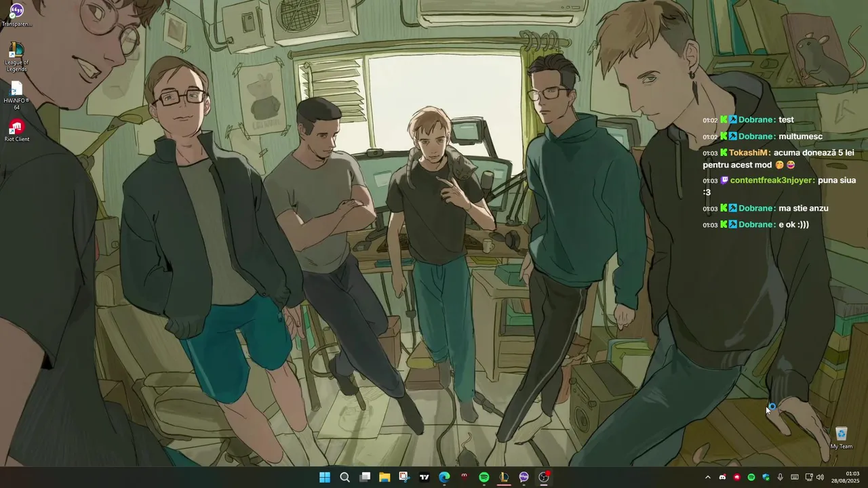The image size is (868, 488).
Task: Open the touch keyboard tray icon
Action: pos(795,477)
